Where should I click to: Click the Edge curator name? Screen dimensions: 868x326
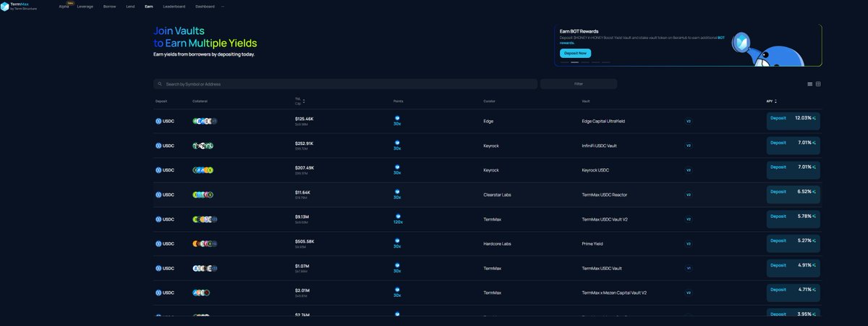click(x=488, y=121)
